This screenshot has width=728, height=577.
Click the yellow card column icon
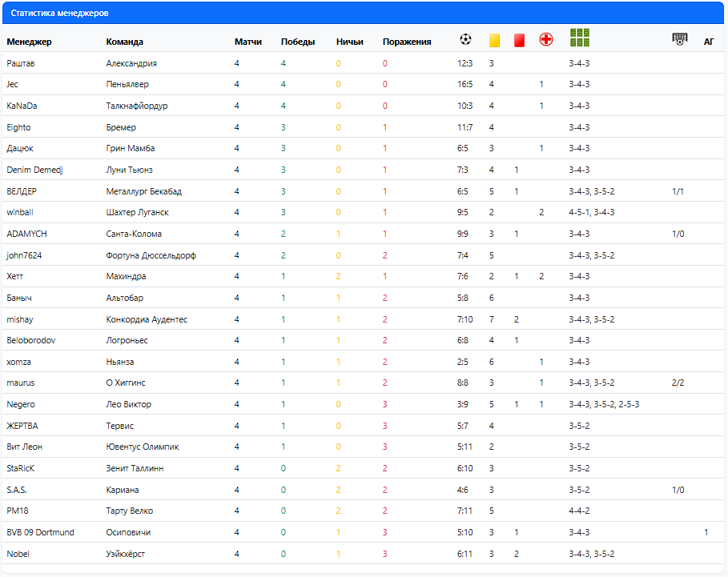494,39
